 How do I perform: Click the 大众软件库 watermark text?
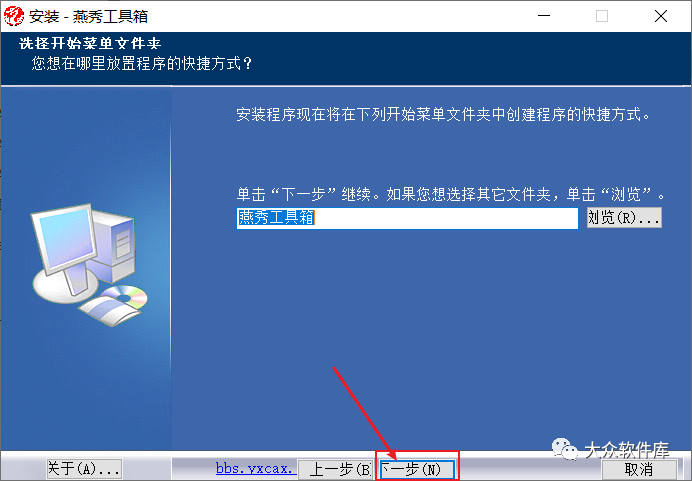pyautogui.click(x=627, y=450)
